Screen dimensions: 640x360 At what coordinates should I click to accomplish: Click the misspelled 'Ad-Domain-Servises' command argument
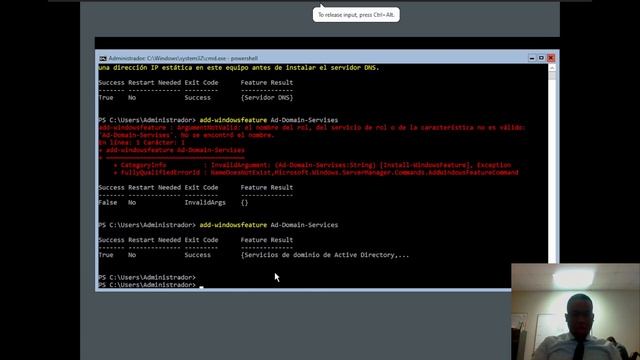coord(304,120)
